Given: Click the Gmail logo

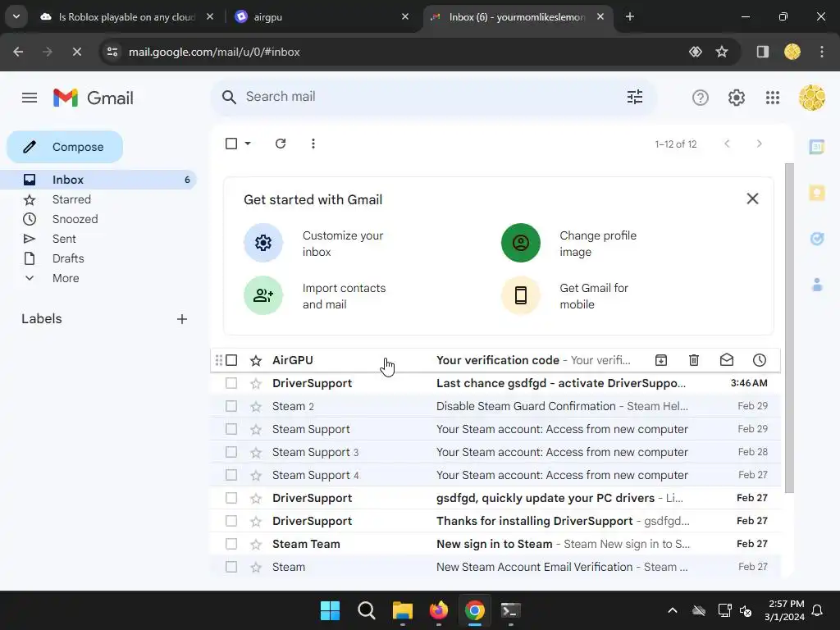Looking at the screenshot, I should point(94,98).
